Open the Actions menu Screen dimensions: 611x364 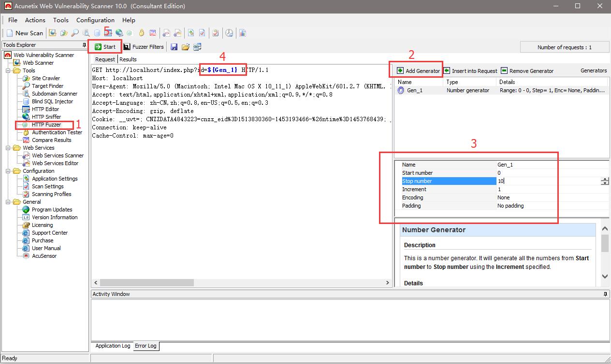click(x=35, y=20)
